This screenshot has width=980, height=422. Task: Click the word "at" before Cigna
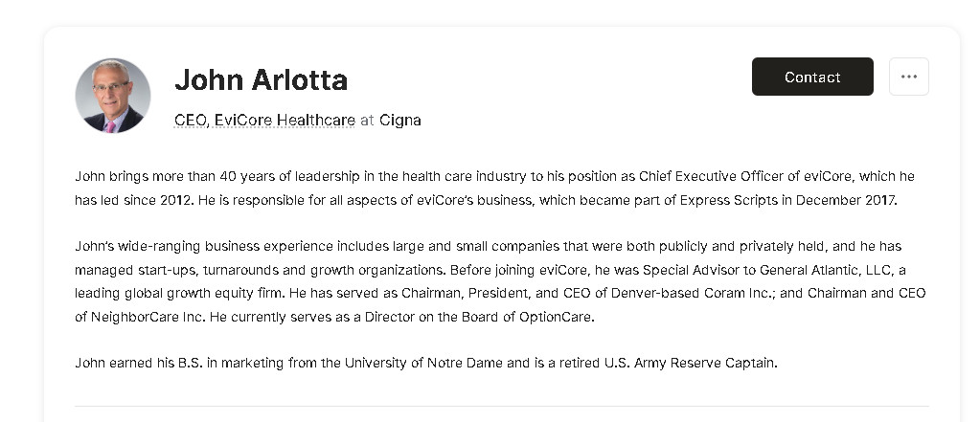(367, 120)
